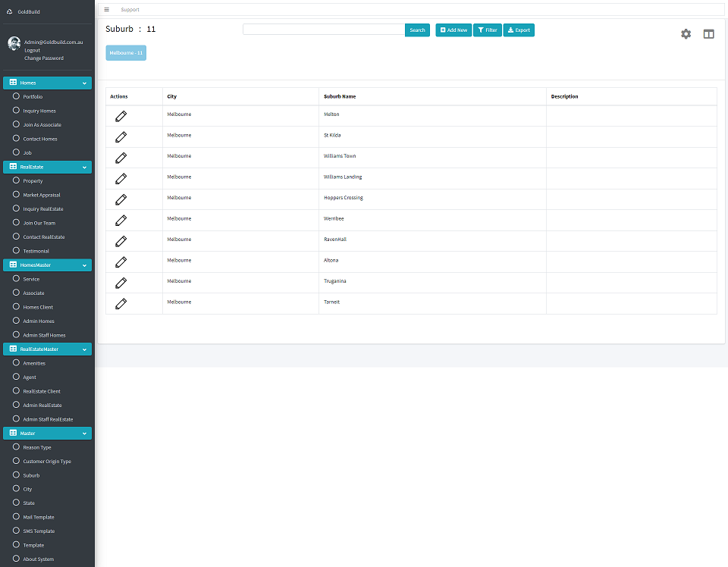Go to Portfolio in sidebar
728x567 pixels.
tap(33, 97)
